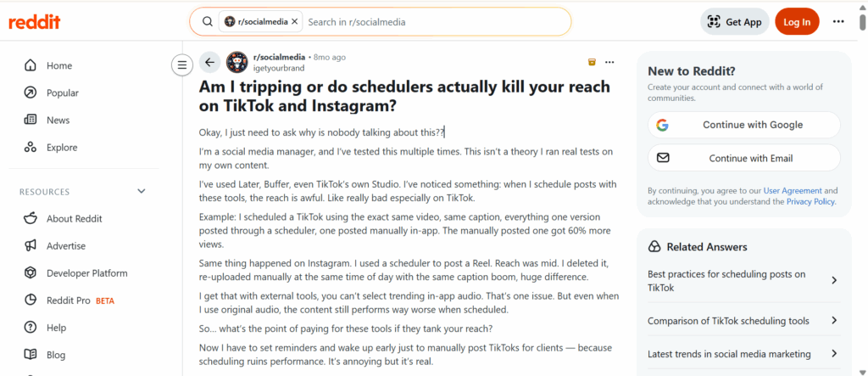Image resolution: width=868 pixels, height=376 pixels.
Task: Go back using the arrow button
Action: tap(210, 62)
